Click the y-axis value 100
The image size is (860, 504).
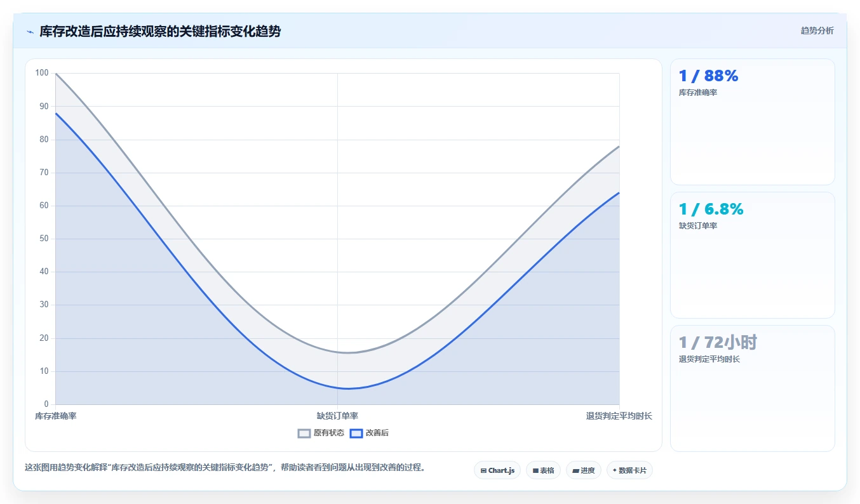point(42,73)
